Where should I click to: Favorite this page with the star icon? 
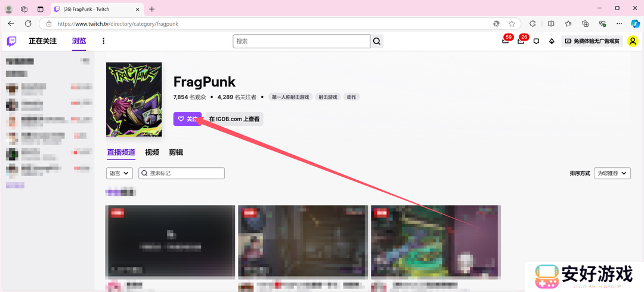pyautogui.click(x=512, y=24)
